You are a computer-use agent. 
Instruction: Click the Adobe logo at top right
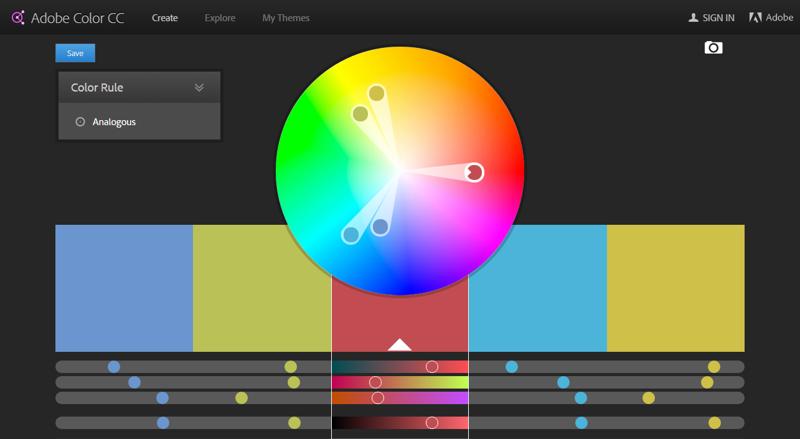coord(771,17)
